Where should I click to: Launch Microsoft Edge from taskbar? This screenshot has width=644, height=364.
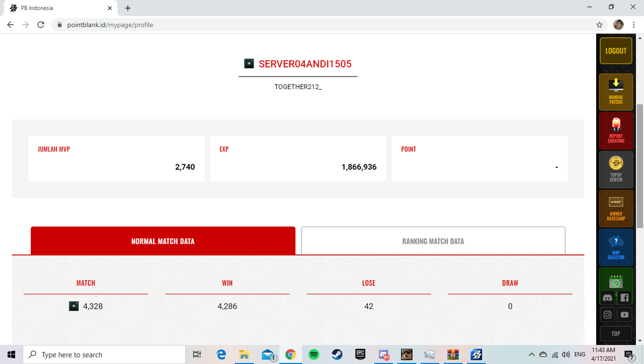coord(221,354)
